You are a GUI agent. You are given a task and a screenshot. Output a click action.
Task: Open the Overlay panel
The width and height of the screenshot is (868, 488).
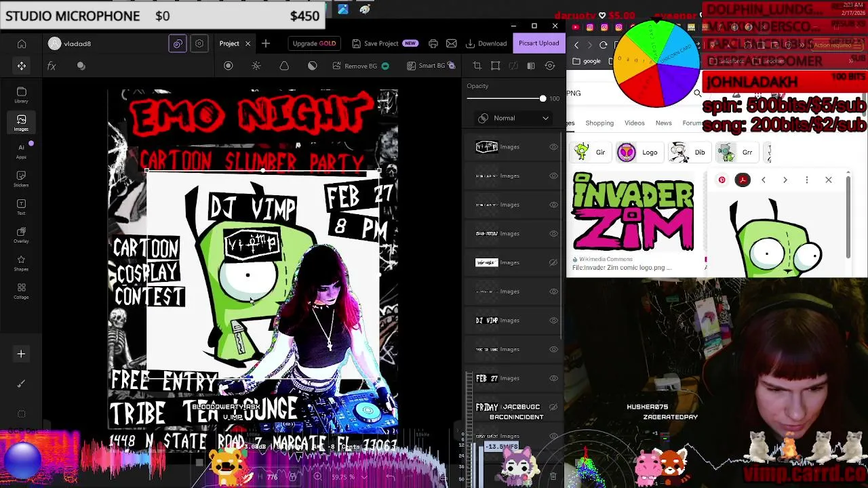(x=22, y=235)
